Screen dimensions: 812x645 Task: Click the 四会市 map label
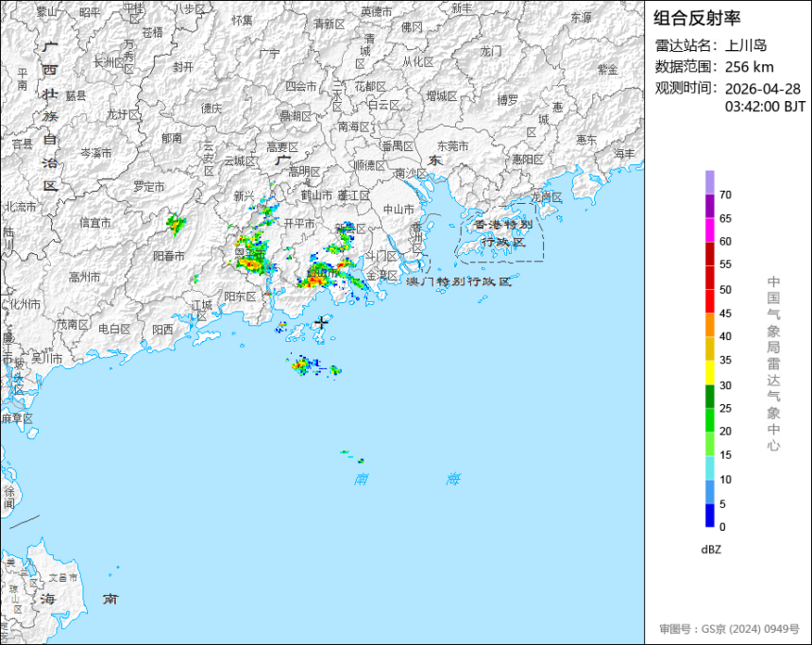(x=301, y=87)
